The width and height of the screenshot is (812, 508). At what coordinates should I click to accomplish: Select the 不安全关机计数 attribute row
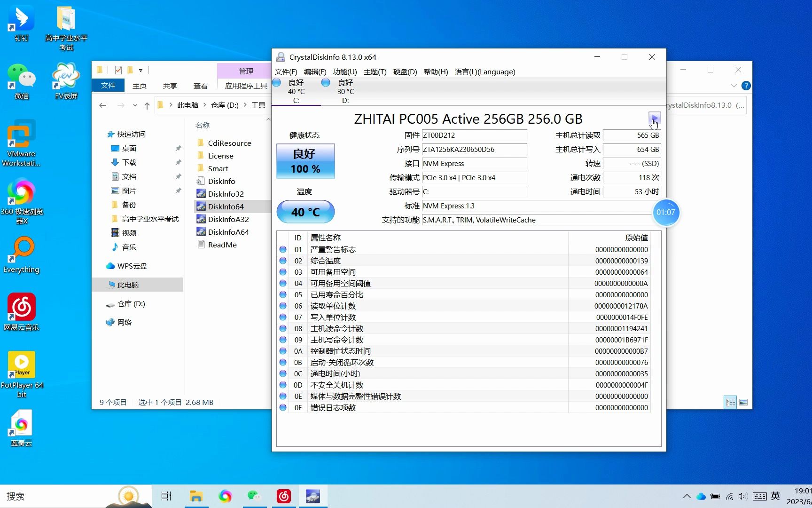point(464,385)
